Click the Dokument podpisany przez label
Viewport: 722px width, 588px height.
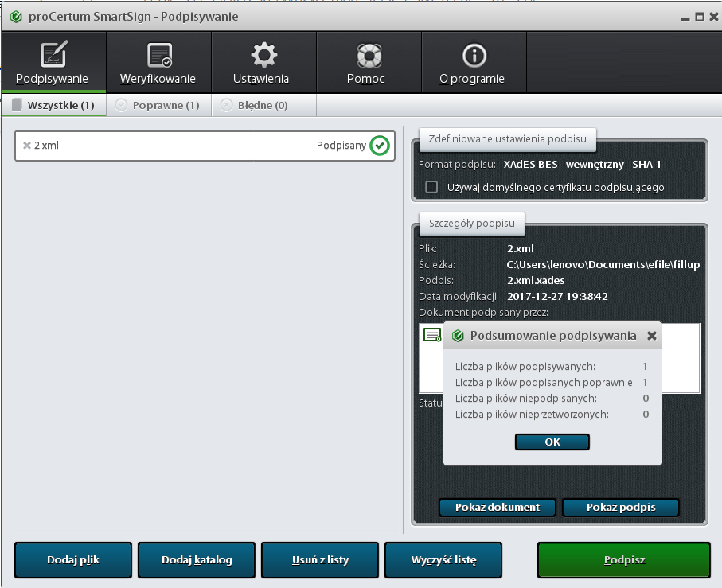tap(483, 313)
